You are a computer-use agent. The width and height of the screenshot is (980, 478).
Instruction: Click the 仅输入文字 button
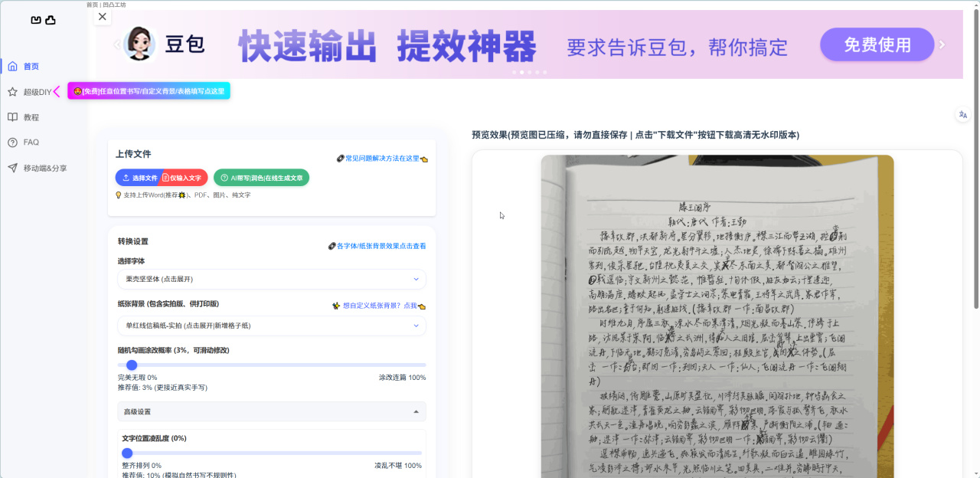185,178
